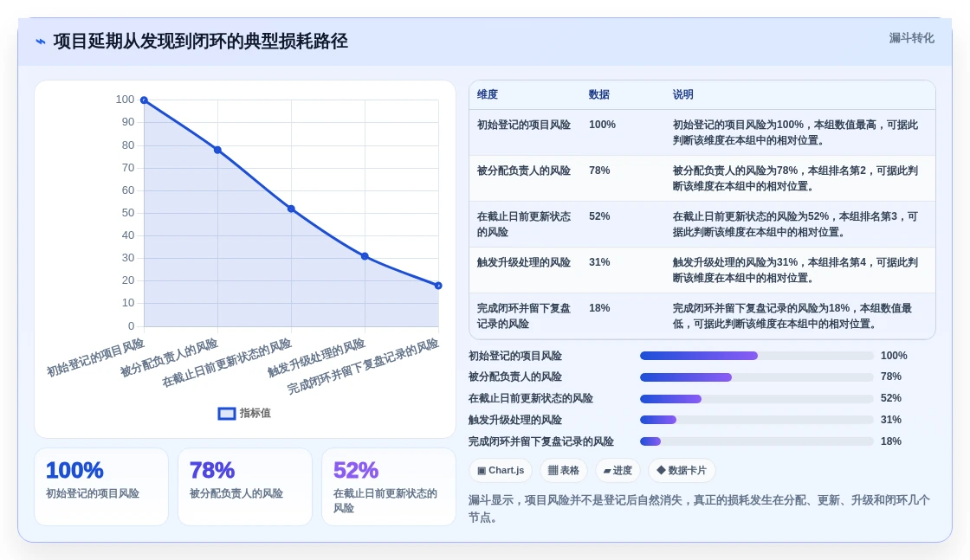Click x-axis label 触发升级处理的风险
This screenshot has height=560, width=970.
point(316,358)
